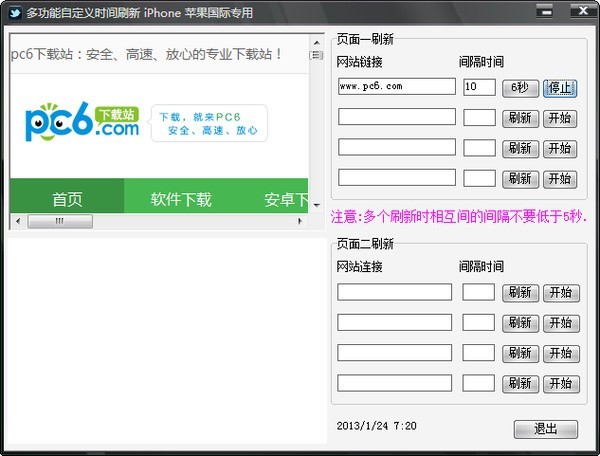Click the fourth URL field in 页面一刷新
Viewport: 600px width, 456px height.
397,178
